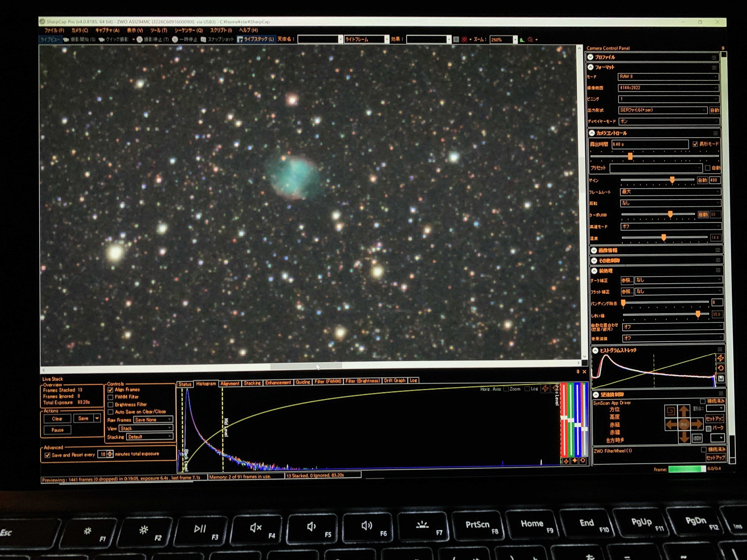Open the Raw Frames Save None dropdown
This screenshot has height=560, width=747.
tap(154, 420)
